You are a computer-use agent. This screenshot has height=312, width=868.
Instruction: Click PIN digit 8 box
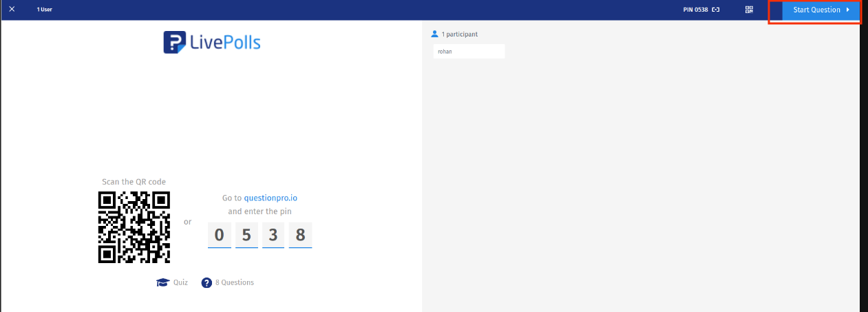click(300, 236)
